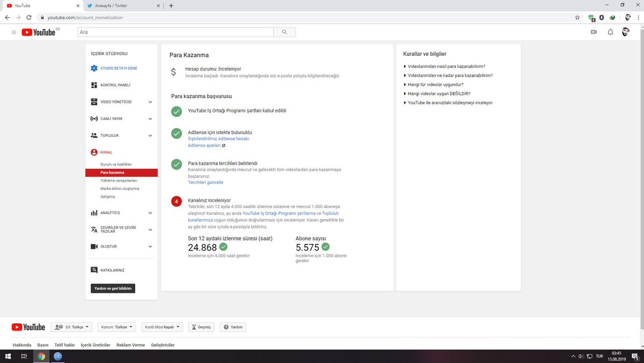This screenshot has width=644, height=363.
Task: Open the account avatar menu
Action: click(x=626, y=32)
